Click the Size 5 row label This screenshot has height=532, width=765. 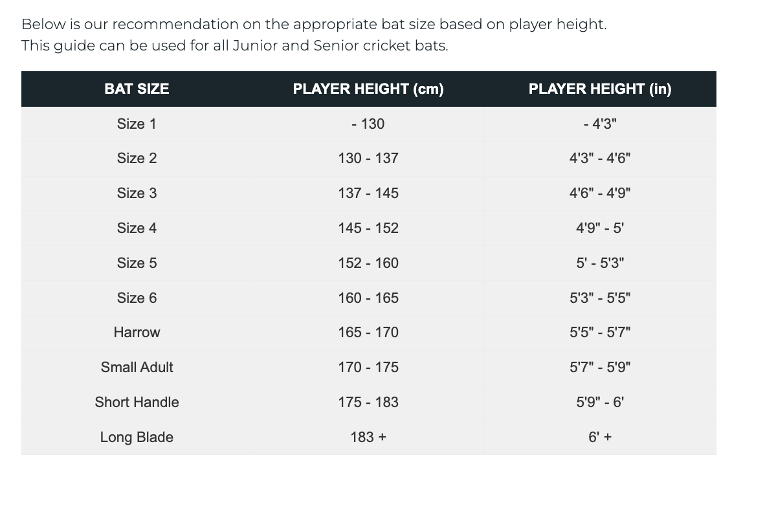pos(137,263)
